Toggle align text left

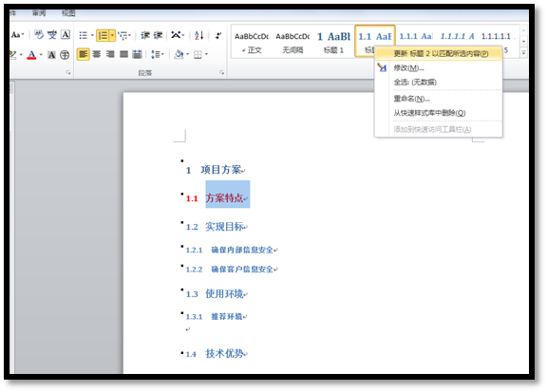coord(83,54)
